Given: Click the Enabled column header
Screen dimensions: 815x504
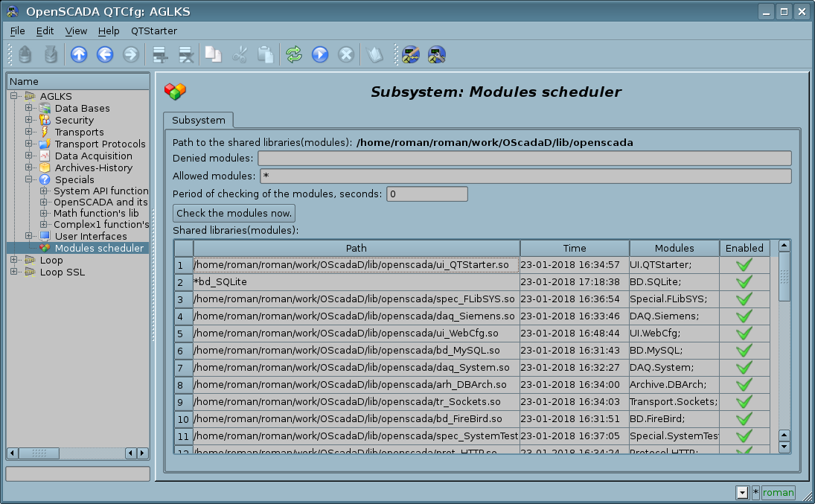Looking at the screenshot, I should (x=744, y=248).
